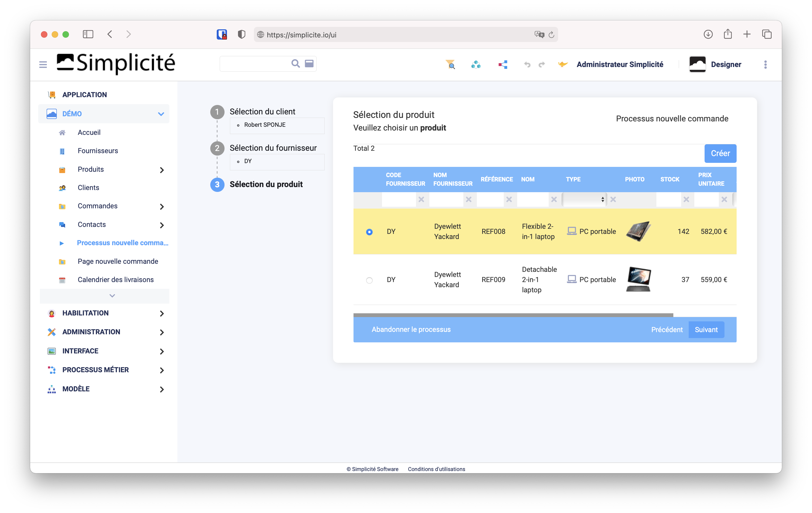Reload the page in Safari
The image size is (812, 513).
click(x=551, y=35)
